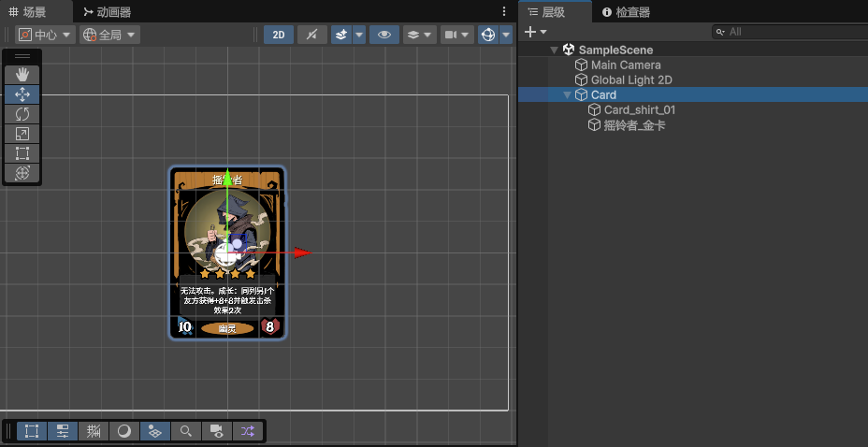Toggle gizmos display globe icon

488,35
